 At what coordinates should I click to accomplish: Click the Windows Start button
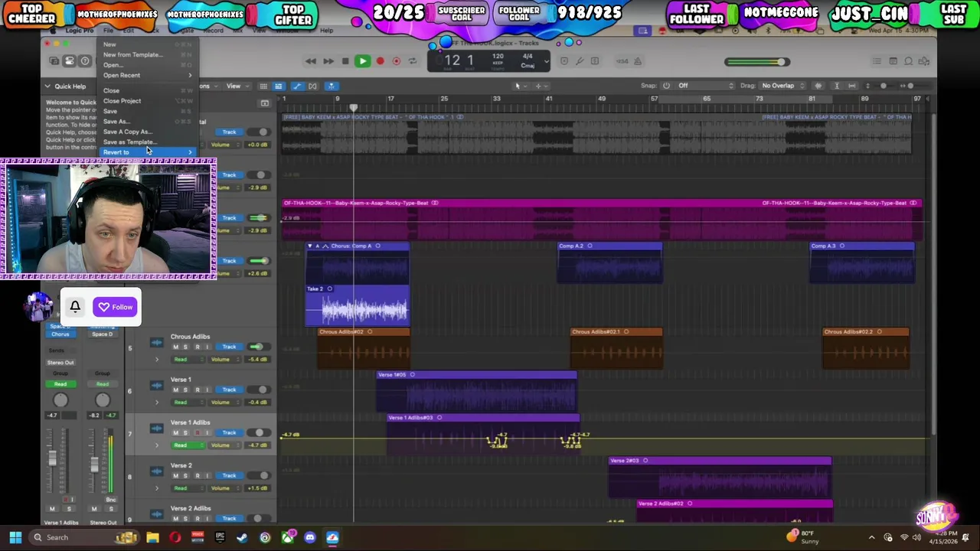pyautogui.click(x=15, y=537)
